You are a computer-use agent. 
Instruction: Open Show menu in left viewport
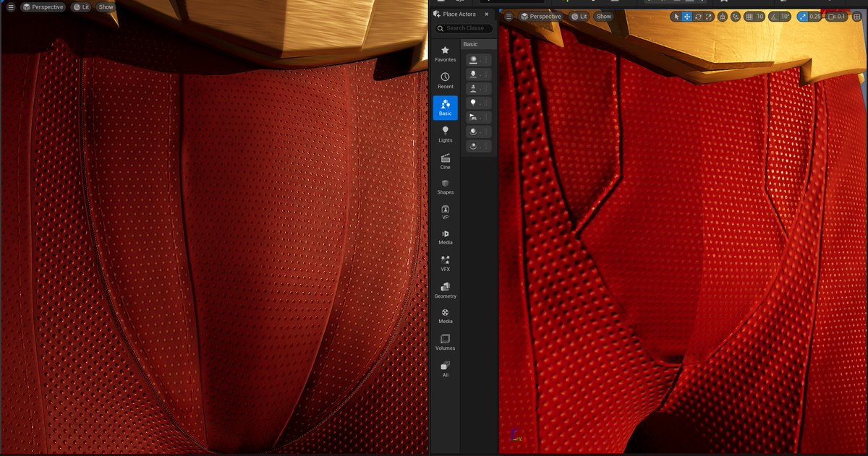(x=106, y=7)
